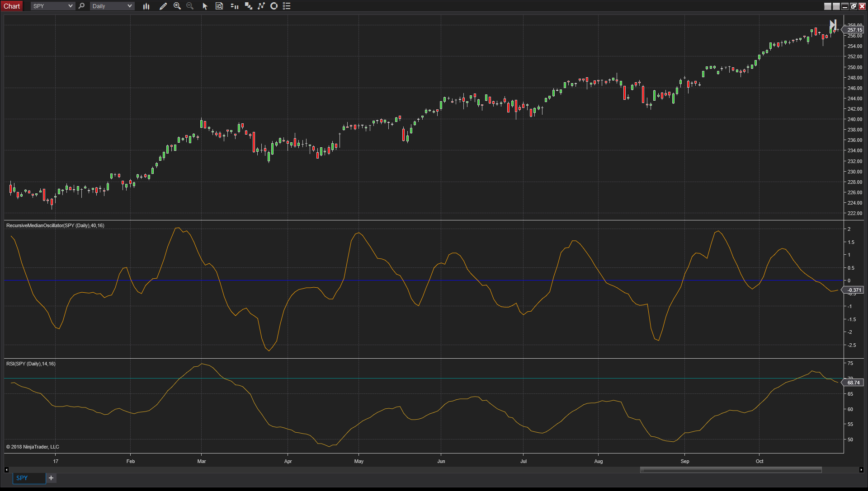Select the RecursiveMedianOscillator indicator label
Screen dimensions: 868x491
tap(55, 225)
